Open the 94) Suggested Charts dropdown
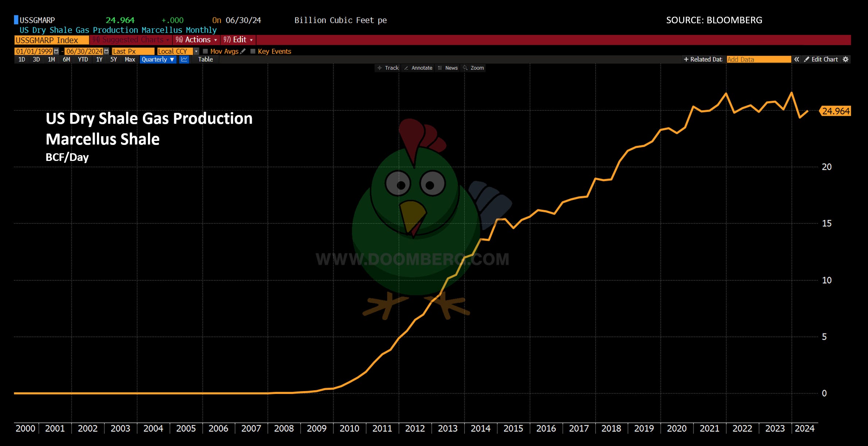 coord(130,40)
